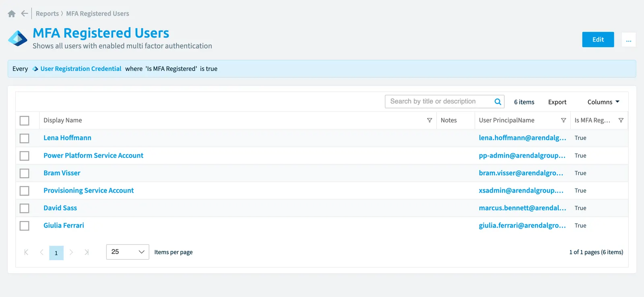Open pp-admin principal name link

pyautogui.click(x=522, y=156)
